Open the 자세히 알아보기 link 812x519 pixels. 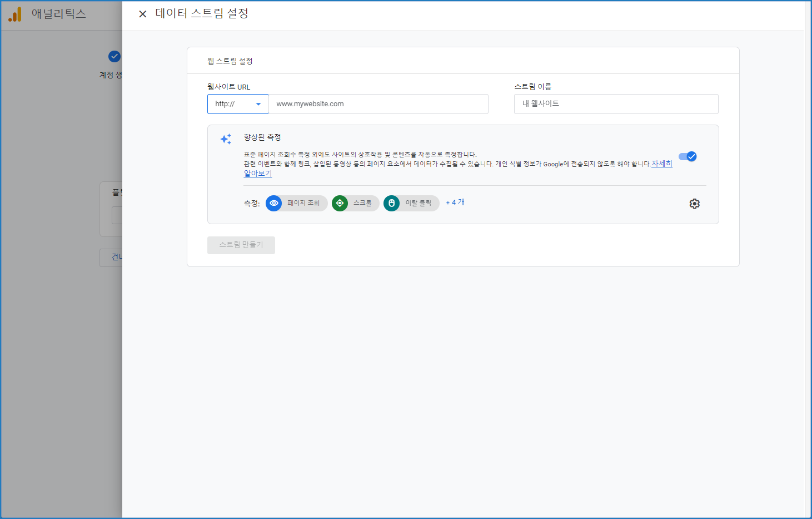coord(661,164)
